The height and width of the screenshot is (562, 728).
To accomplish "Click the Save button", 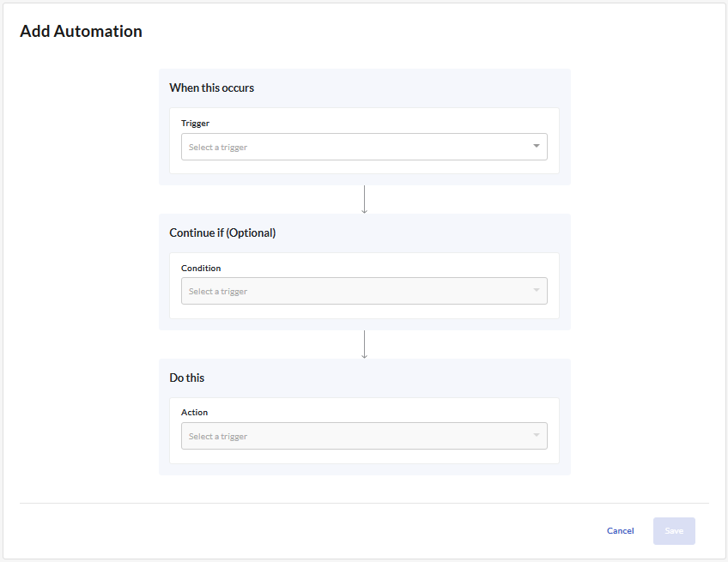I will 674,531.
